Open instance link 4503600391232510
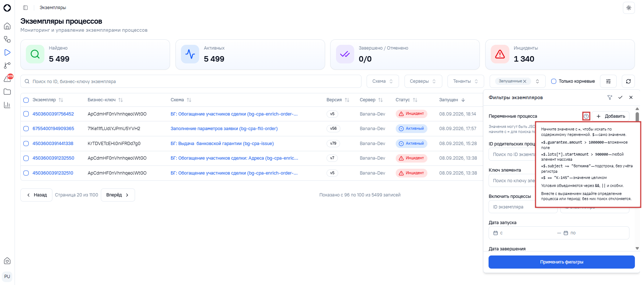Screen dimensions: 644x285 tap(53, 173)
